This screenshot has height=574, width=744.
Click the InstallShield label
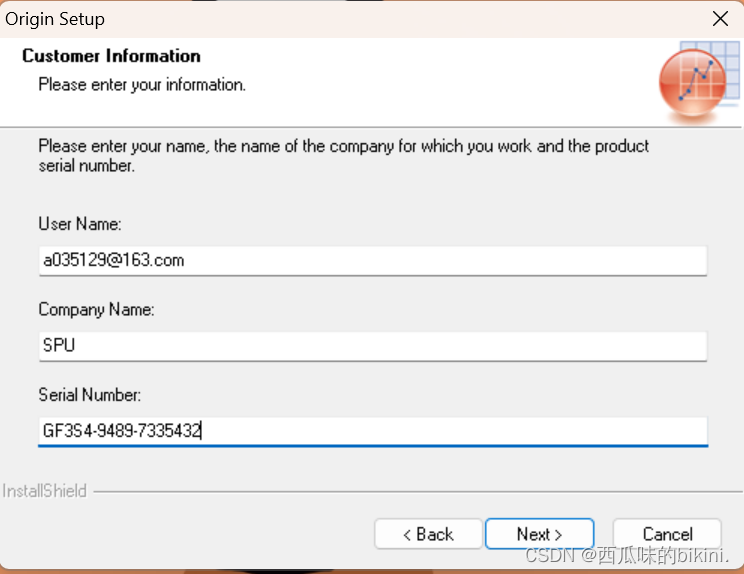pos(45,491)
